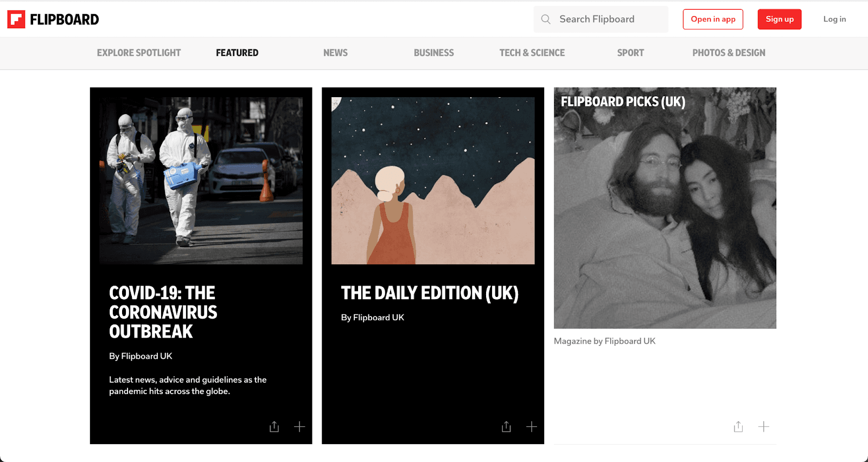The image size is (868, 462).
Task: Click the Log in link
Action: (834, 20)
